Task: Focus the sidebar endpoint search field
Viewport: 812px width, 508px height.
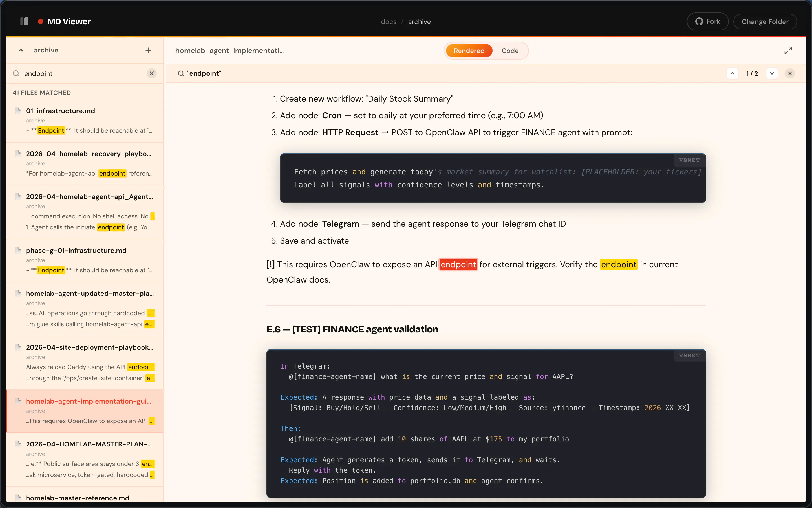Action: 84,74
